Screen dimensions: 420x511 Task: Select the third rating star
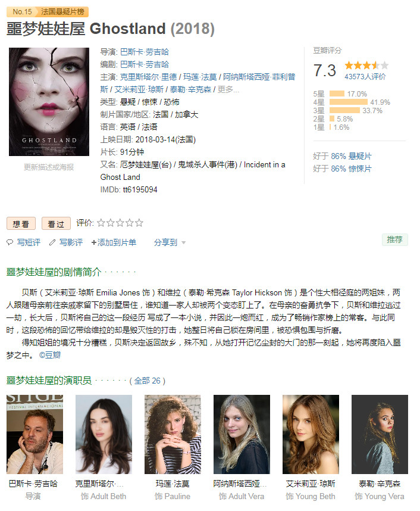120,223
